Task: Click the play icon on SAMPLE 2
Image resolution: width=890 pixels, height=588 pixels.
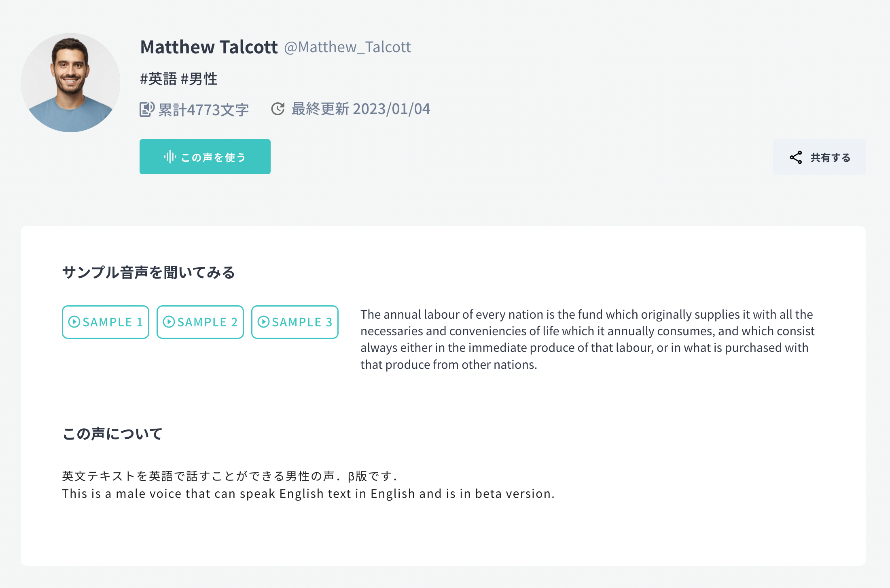Action: 169,322
